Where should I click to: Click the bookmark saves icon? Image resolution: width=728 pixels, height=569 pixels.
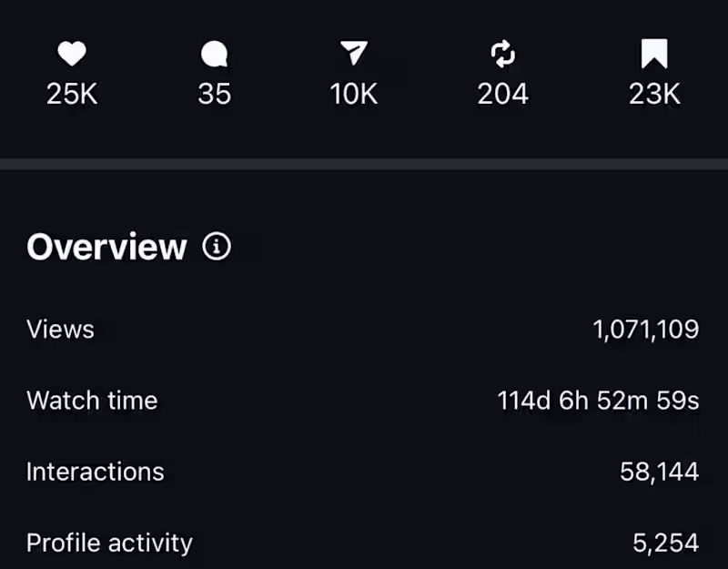(x=653, y=55)
